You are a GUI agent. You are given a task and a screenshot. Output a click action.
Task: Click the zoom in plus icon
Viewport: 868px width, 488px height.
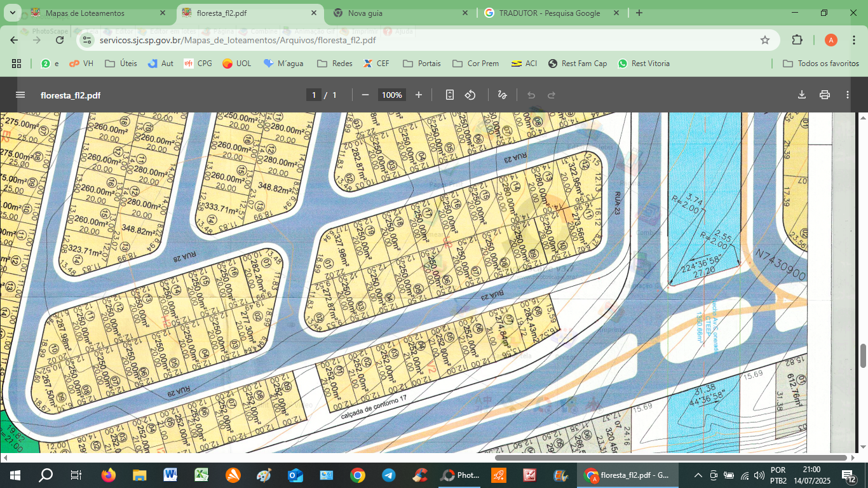(x=419, y=95)
